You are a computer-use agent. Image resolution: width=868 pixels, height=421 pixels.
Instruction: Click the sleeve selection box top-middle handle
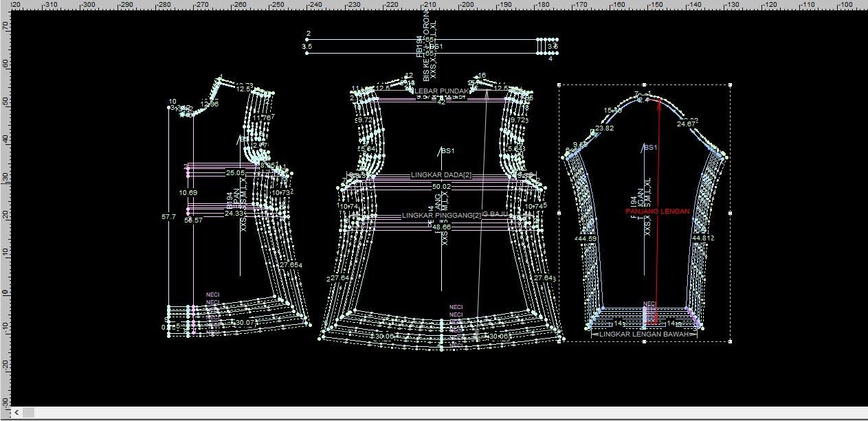click(645, 86)
